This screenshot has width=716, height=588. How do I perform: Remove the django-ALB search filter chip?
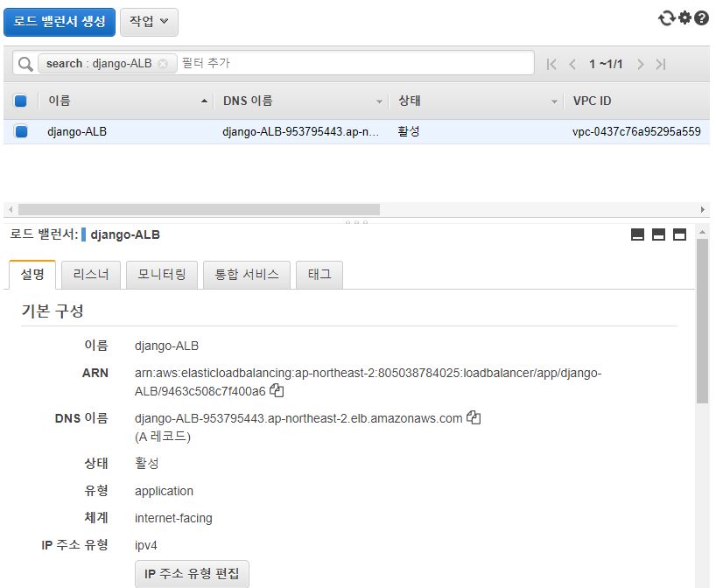pos(163,64)
